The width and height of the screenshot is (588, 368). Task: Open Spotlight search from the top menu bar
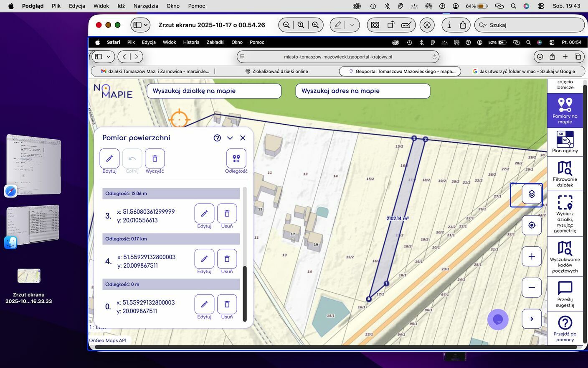coord(513,6)
